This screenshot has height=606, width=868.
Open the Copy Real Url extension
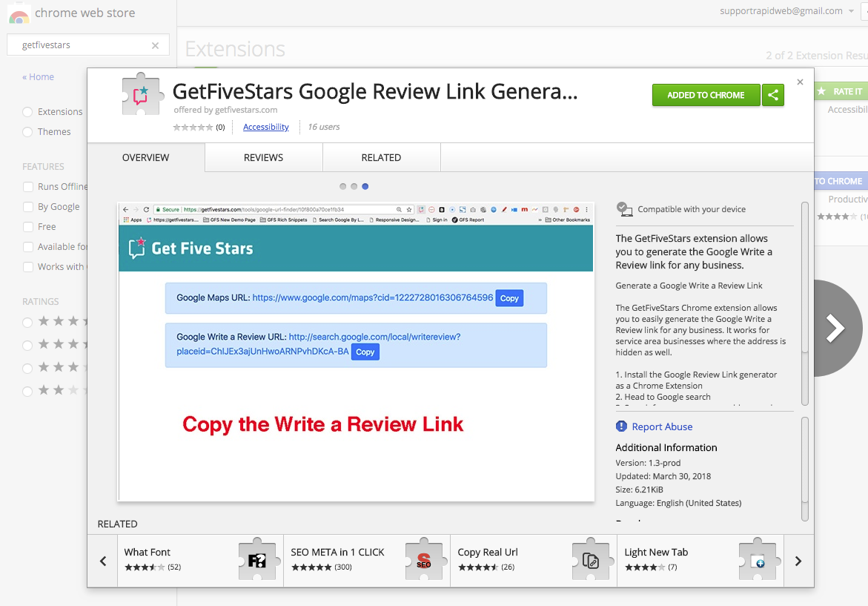(534, 561)
